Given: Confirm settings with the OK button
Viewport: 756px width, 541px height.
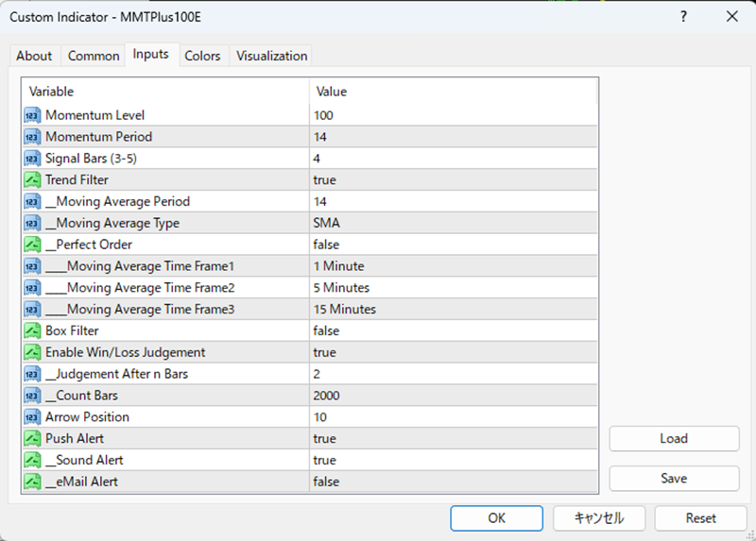Looking at the screenshot, I should [x=497, y=518].
